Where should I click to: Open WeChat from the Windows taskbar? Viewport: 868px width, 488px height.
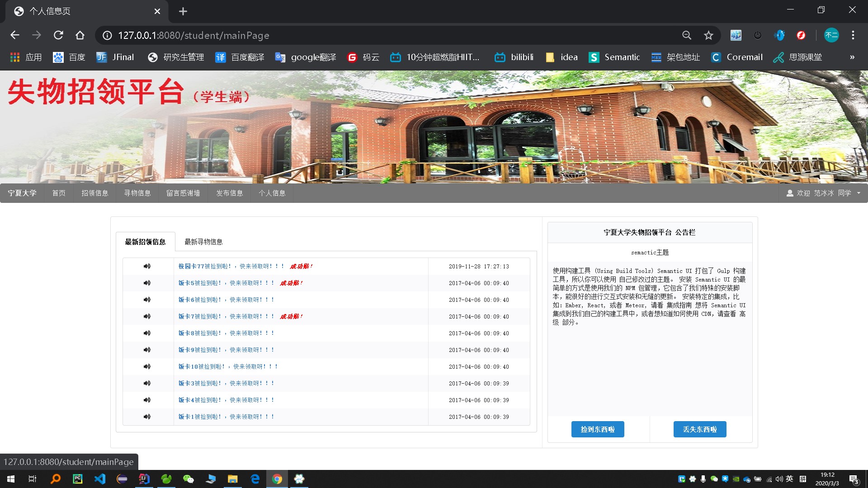click(x=188, y=479)
